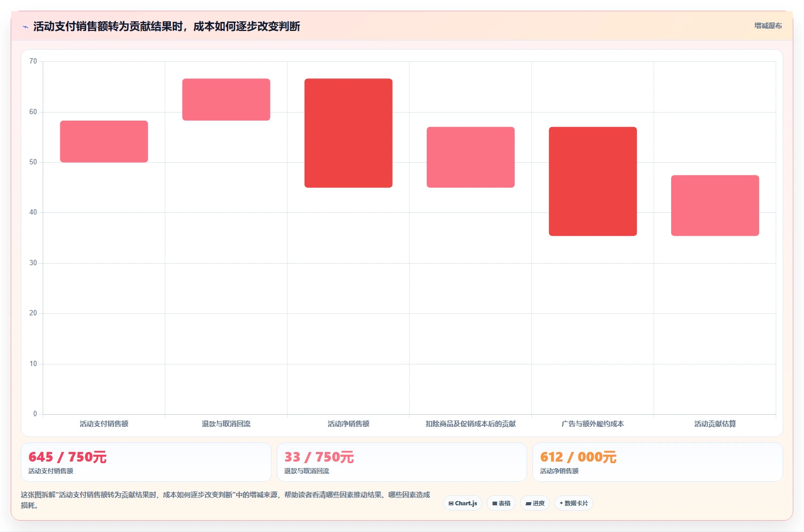Click the dark red 广告与额外履约成本 bar
The image size is (804, 532).
tap(593, 181)
